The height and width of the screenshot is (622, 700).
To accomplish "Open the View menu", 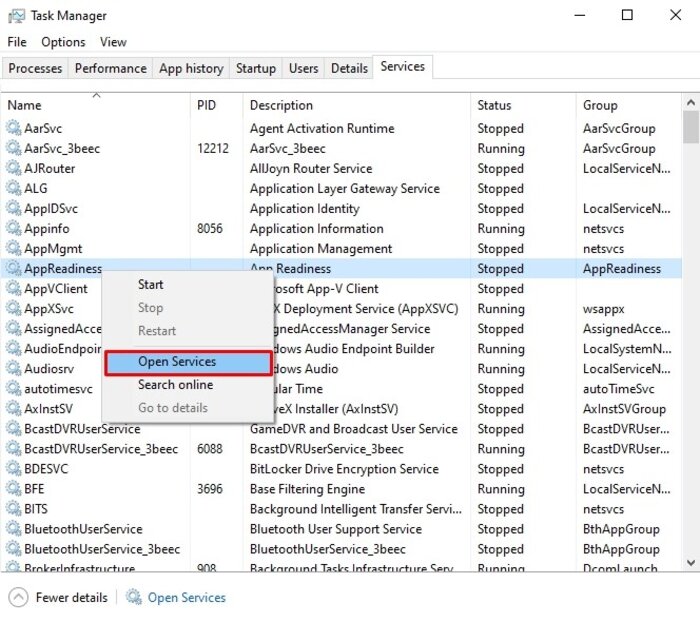I will click(113, 42).
